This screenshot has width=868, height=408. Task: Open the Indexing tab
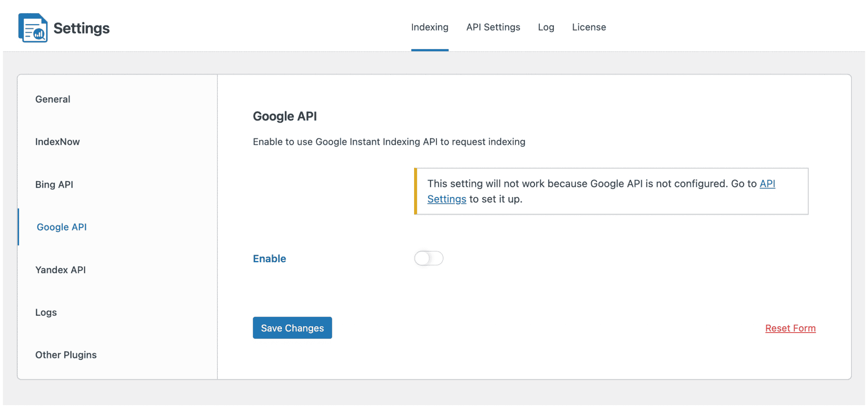[x=429, y=27]
